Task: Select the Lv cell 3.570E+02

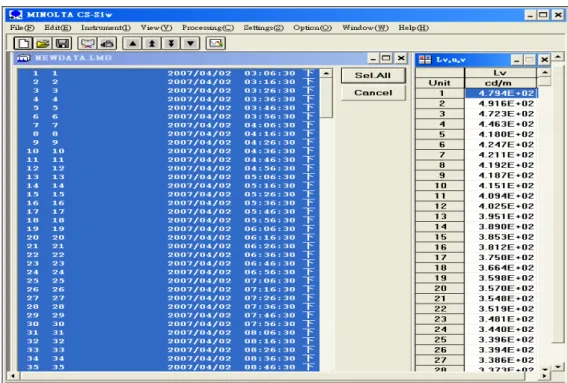Action: pyautogui.click(x=501, y=288)
